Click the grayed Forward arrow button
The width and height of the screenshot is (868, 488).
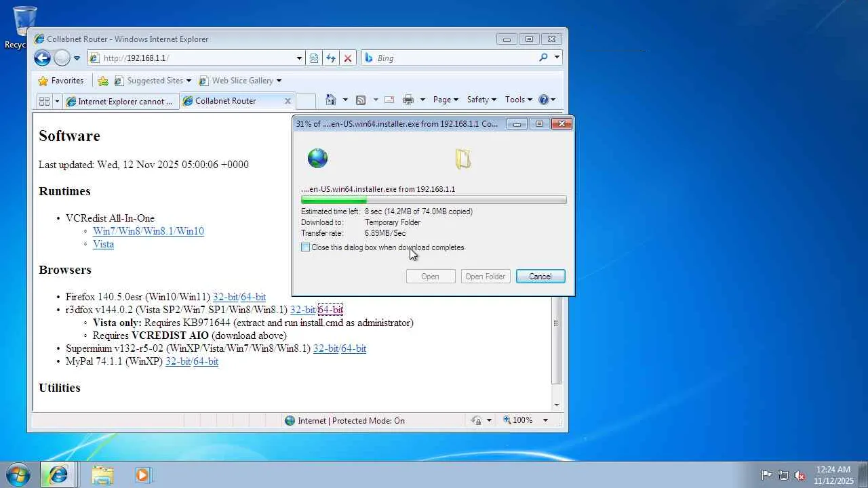(62, 58)
